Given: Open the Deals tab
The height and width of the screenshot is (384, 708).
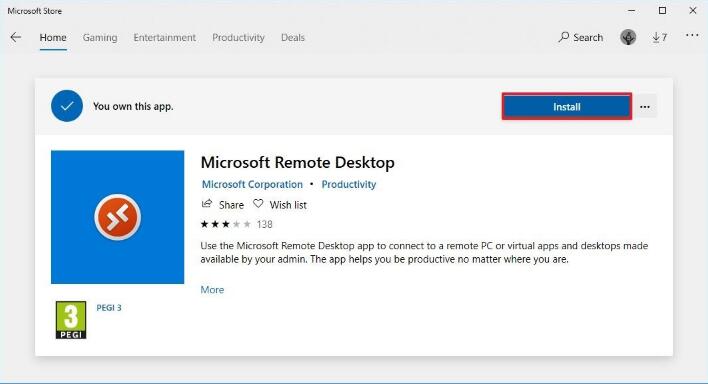Looking at the screenshot, I should point(293,37).
